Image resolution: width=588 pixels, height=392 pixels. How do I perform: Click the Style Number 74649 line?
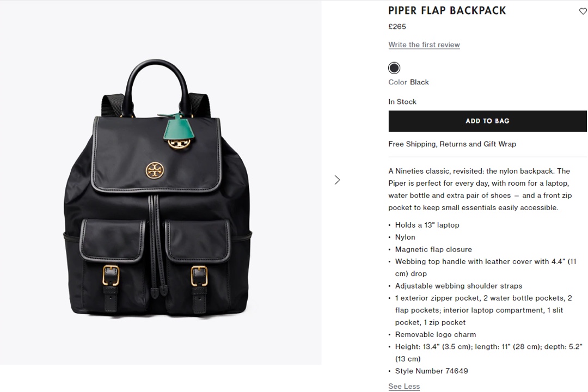[x=432, y=371]
